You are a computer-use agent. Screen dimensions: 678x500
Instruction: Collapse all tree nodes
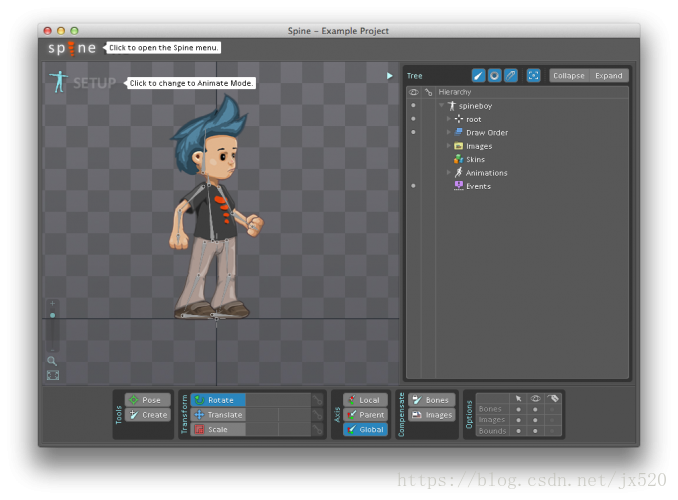(x=569, y=76)
